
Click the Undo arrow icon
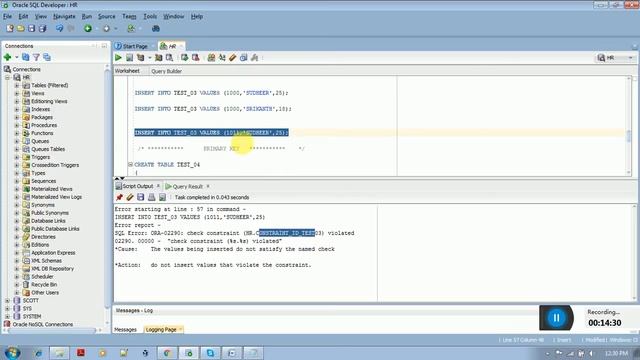tap(60, 29)
